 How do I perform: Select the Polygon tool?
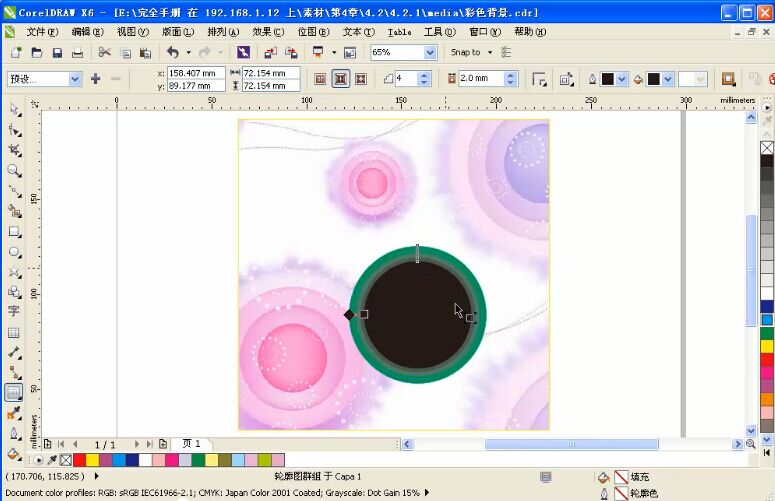pyautogui.click(x=15, y=272)
